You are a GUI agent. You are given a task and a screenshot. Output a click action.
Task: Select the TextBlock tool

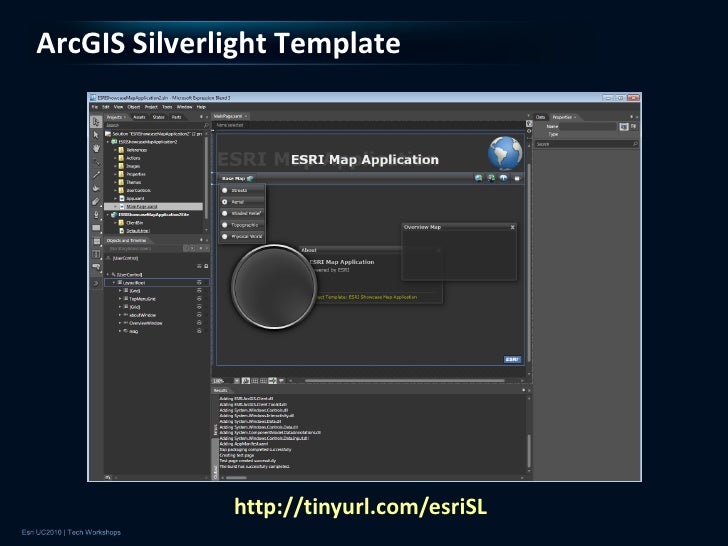pyautogui.click(x=96, y=254)
